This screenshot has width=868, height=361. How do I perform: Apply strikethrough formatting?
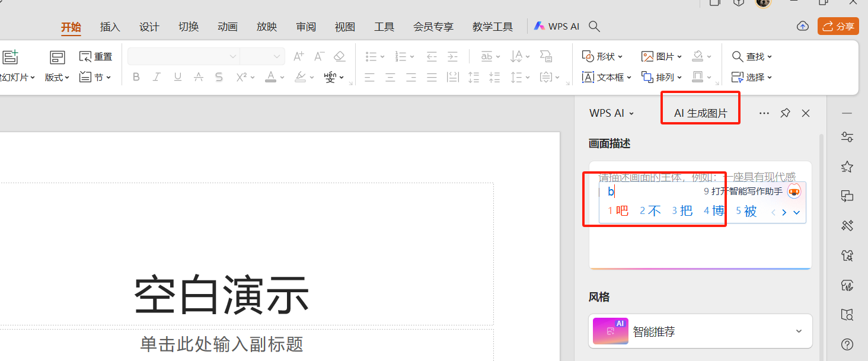tap(199, 77)
